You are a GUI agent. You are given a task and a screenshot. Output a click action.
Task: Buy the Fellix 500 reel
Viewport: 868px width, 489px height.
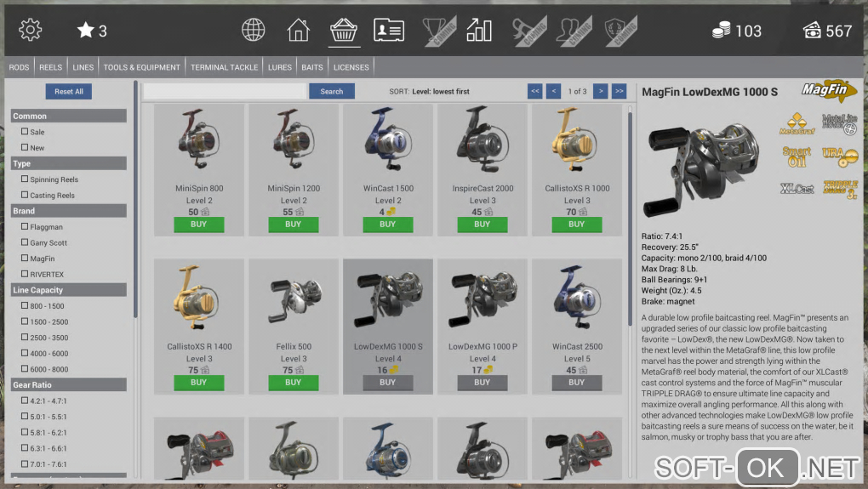293,382
